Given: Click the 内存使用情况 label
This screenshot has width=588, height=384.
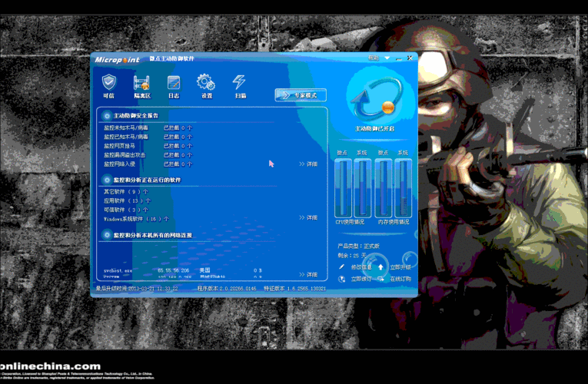Looking at the screenshot, I should point(394,222).
